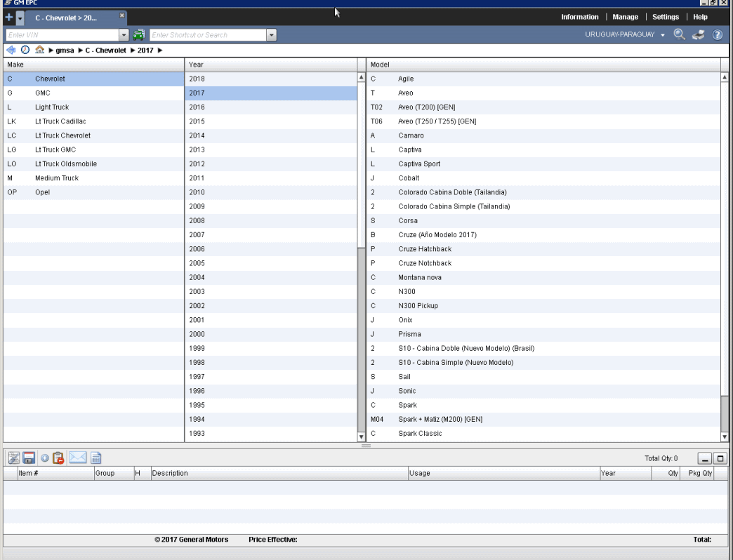Select year 2016 in the Year list

pos(197,107)
